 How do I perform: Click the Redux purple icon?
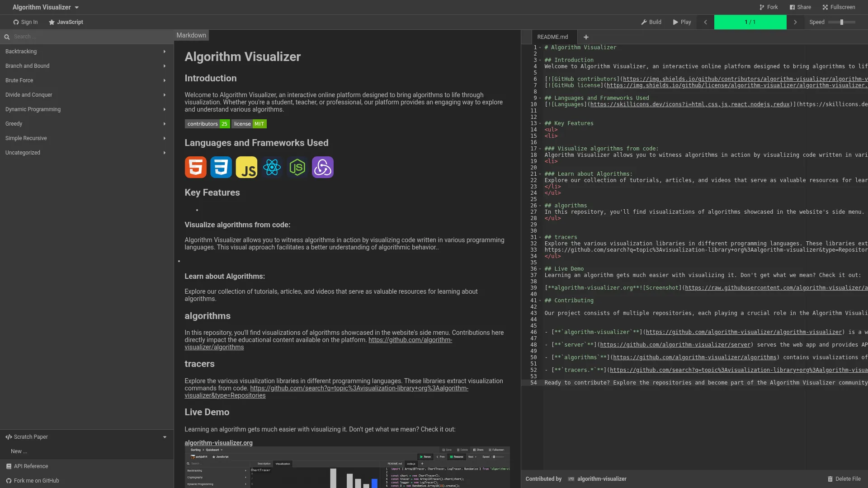[x=323, y=167]
